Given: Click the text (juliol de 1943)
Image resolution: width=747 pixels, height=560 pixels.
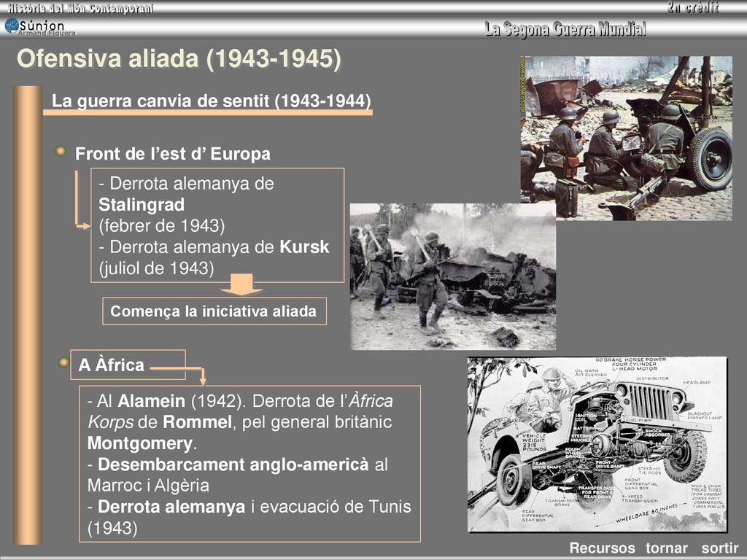Looking at the screenshot, I should [156, 268].
